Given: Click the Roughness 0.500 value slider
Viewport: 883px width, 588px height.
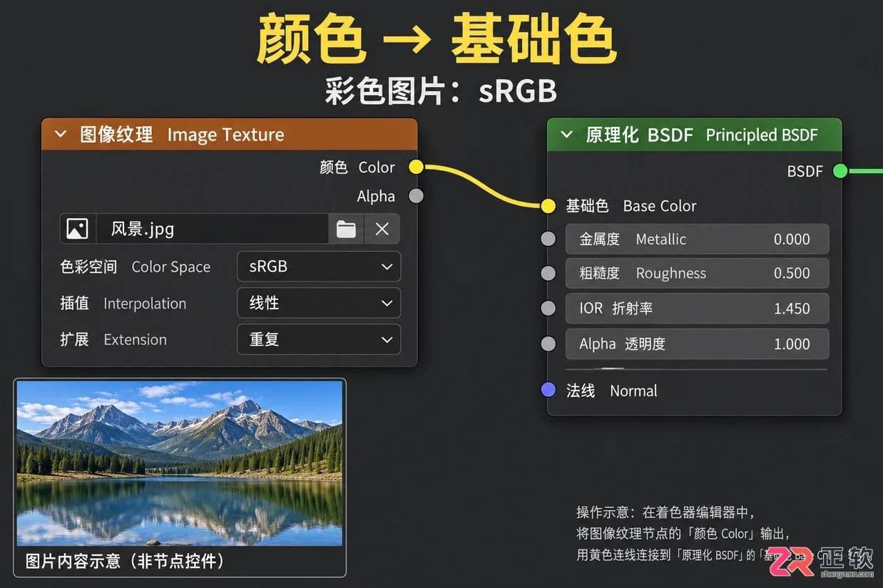Looking at the screenshot, I should pyautogui.click(x=698, y=273).
